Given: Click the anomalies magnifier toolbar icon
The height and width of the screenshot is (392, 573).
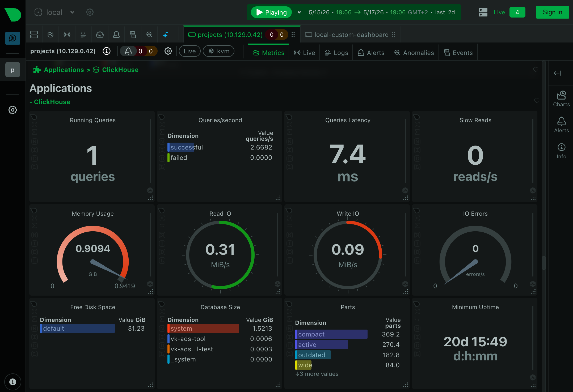Looking at the screenshot, I should 149,35.
